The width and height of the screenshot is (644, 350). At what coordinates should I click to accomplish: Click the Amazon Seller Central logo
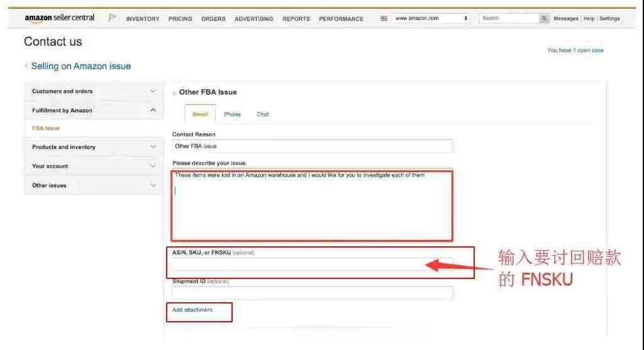pos(60,18)
